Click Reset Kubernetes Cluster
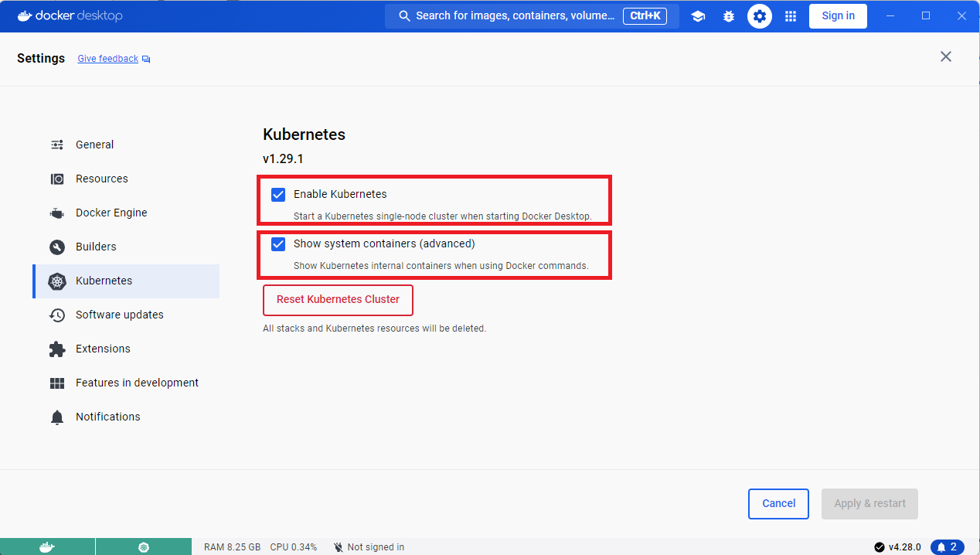Screen dimensions: 980x555 [x=338, y=300]
